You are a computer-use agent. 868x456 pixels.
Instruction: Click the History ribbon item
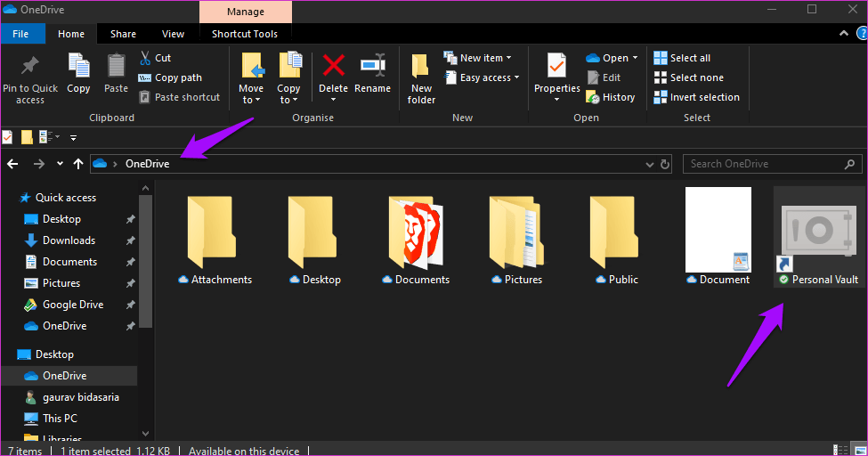(611, 97)
